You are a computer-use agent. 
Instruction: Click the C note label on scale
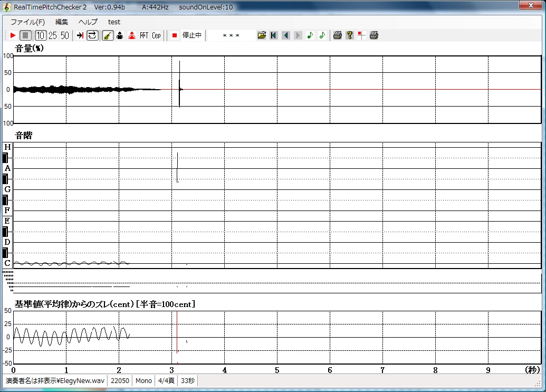coord(7,263)
